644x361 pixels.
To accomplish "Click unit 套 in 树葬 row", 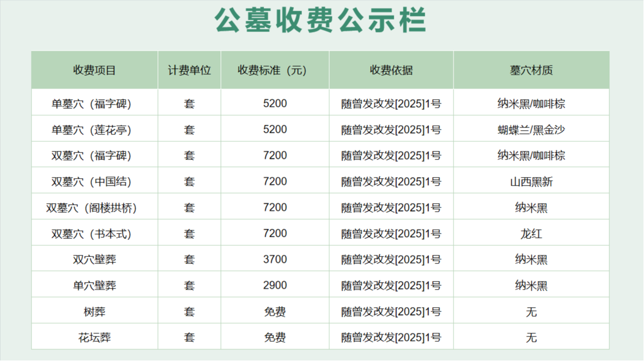I will click(x=189, y=310).
